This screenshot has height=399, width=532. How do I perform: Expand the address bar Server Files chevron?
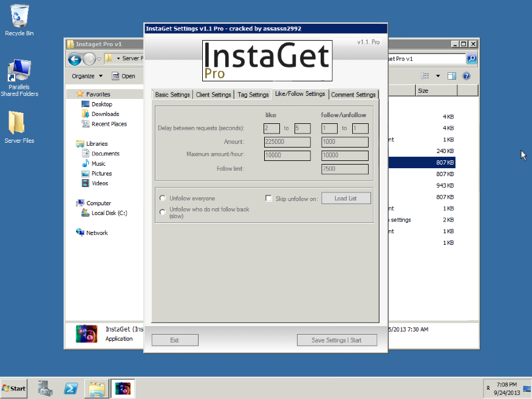(x=118, y=59)
